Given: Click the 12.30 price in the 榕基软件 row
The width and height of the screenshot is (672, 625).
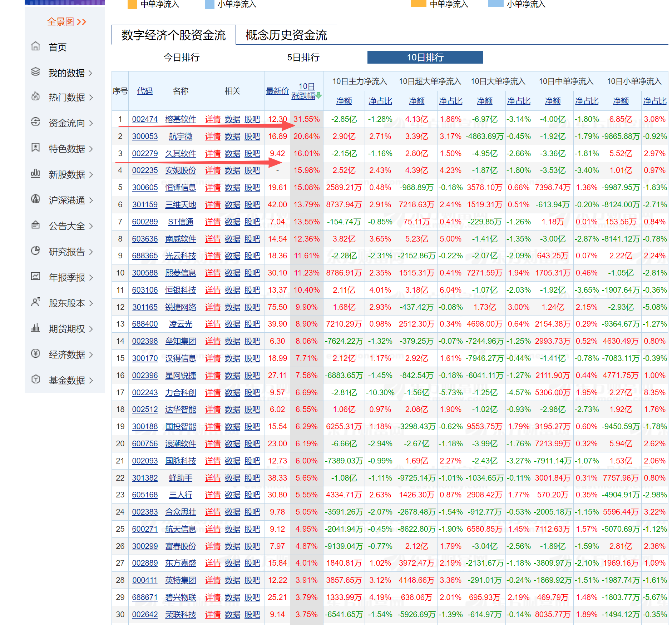Looking at the screenshot, I should [277, 119].
